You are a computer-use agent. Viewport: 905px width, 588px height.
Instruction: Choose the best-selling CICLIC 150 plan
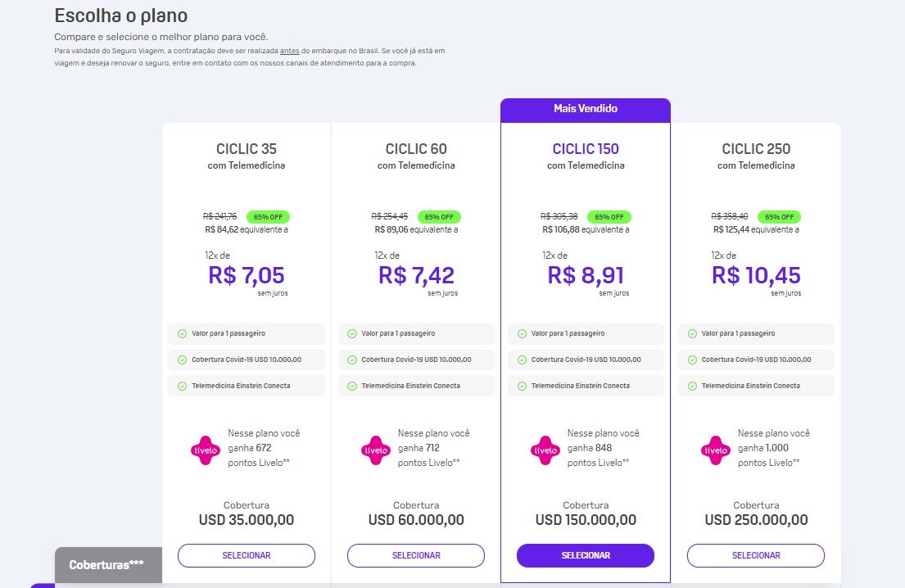tap(586, 555)
